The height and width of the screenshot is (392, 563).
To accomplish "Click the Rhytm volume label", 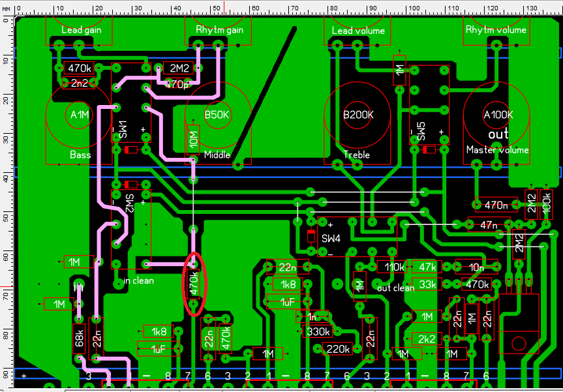I will click(496, 30).
